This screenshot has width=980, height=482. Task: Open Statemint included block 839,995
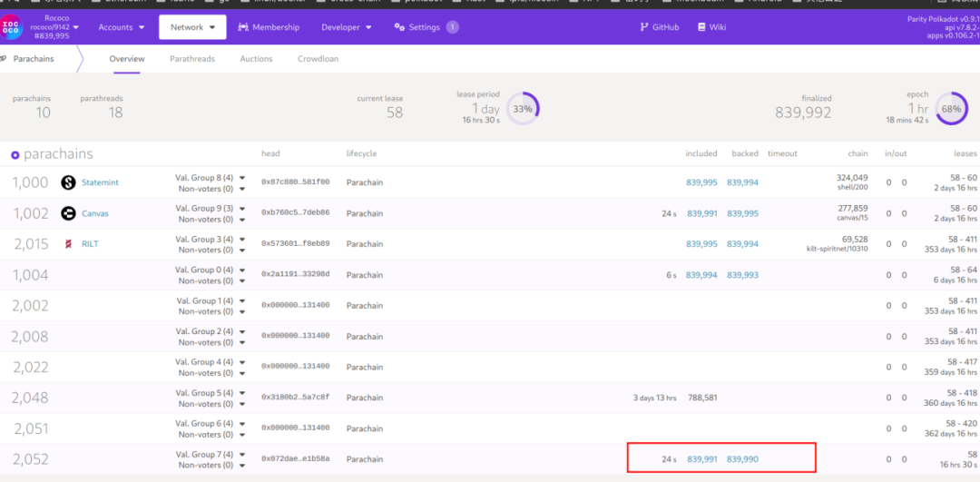click(701, 182)
